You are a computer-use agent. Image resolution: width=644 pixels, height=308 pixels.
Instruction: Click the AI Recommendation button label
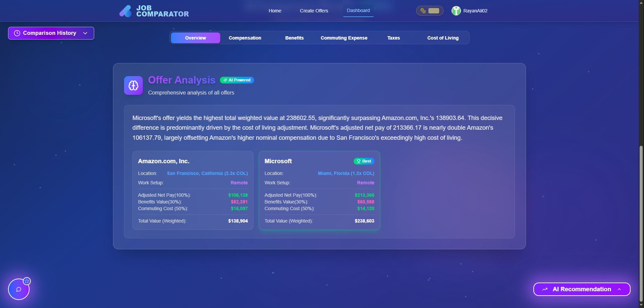coord(582,289)
